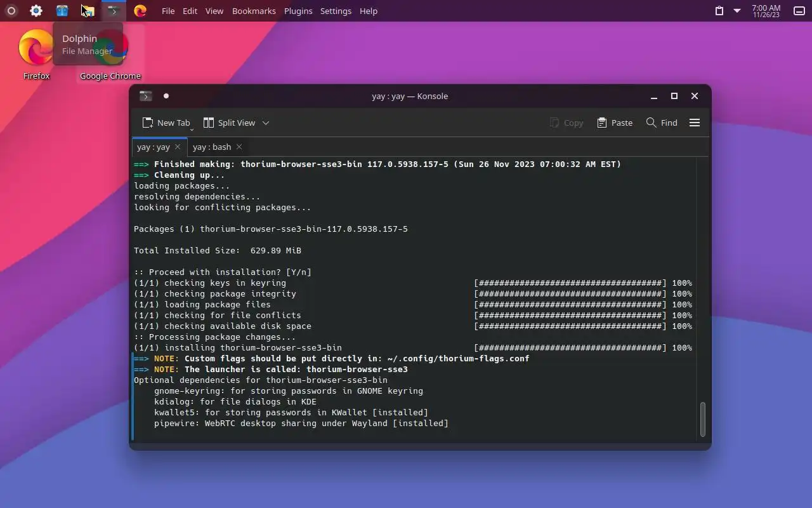Maximize the Konsole window
The image size is (812, 508).
point(674,96)
